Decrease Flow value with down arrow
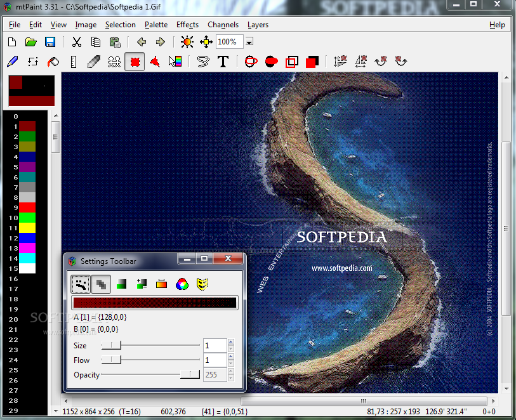The width and height of the screenshot is (516, 420). (231, 364)
